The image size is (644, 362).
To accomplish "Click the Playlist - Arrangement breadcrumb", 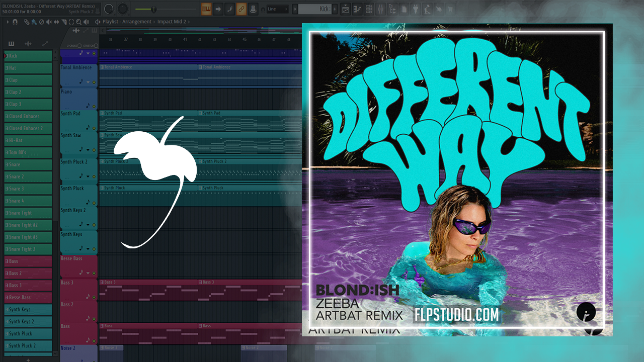I will 126,22.
